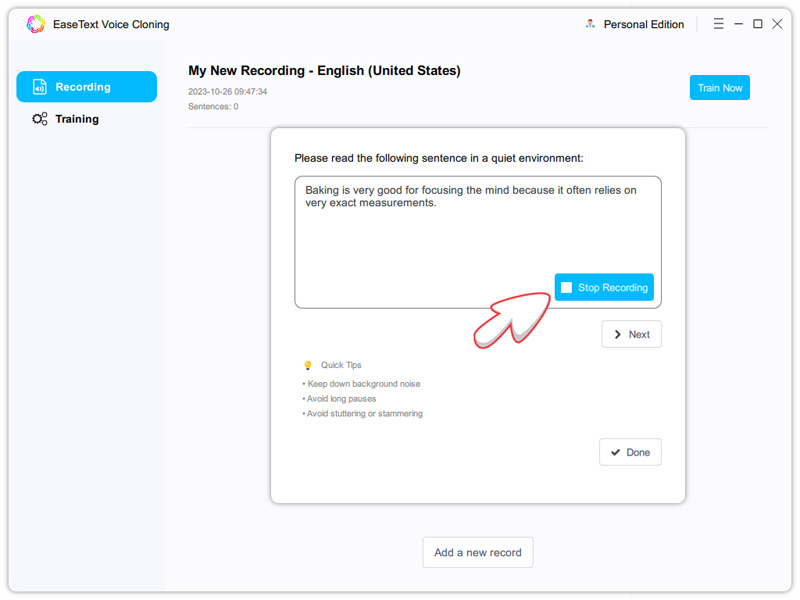The width and height of the screenshot is (800, 600).
Task: Click 'Please read the following sentence' instruction
Action: pos(438,158)
